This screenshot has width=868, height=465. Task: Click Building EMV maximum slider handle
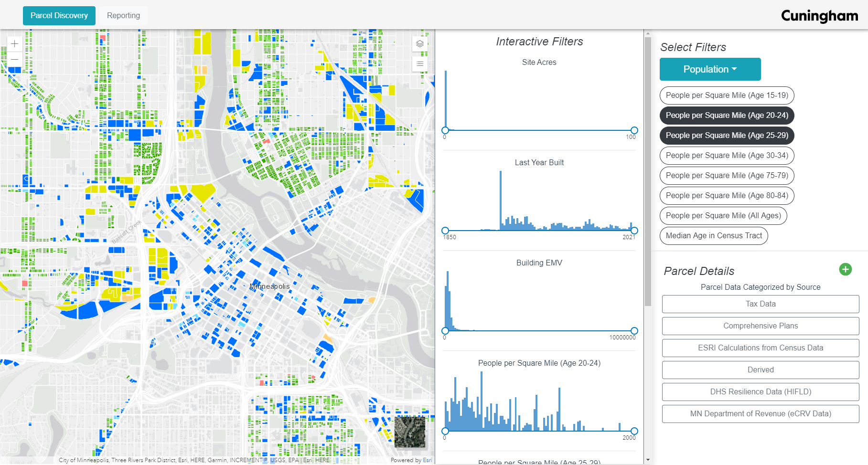click(634, 331)
